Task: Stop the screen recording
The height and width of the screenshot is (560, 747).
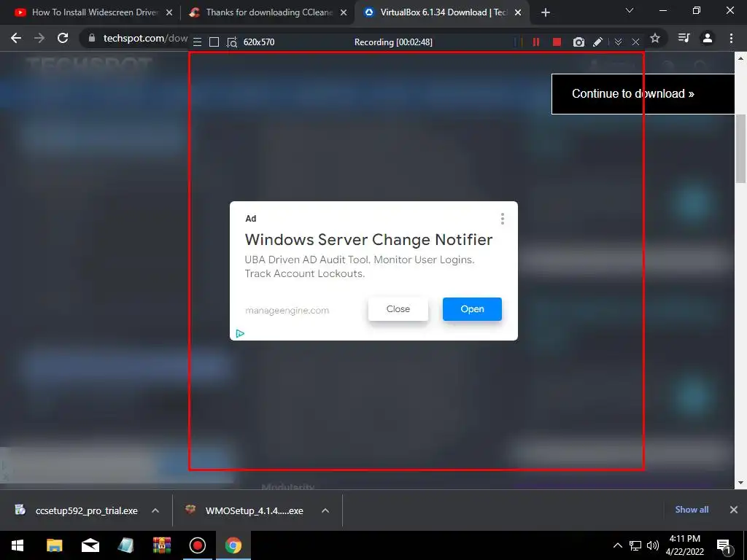Action: click(557, 42)
